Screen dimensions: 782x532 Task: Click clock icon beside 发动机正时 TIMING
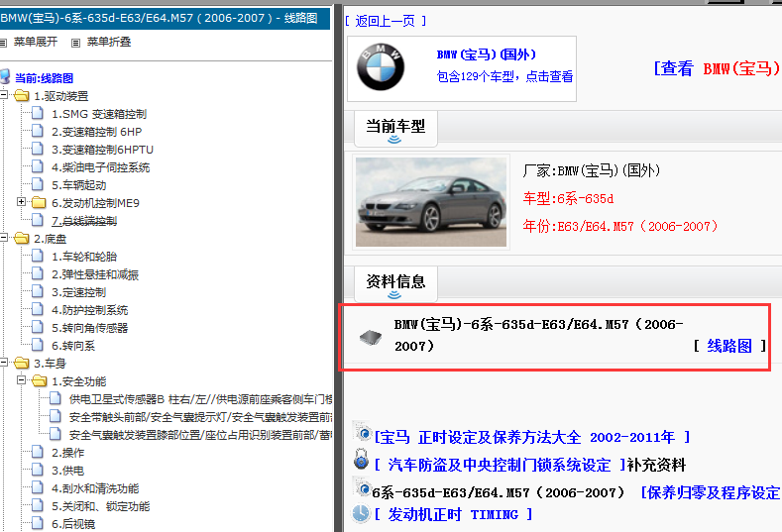[x=361, y=514]
